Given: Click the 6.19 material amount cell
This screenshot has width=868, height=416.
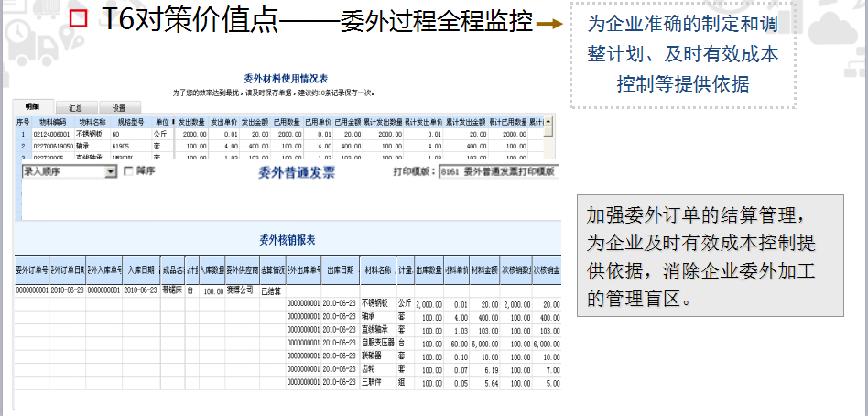Looking at the screenshot, I should [x=484, y=369].
